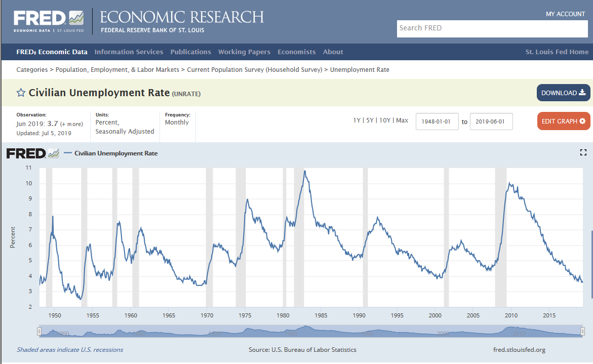
Task: Open the Information Services dropdown menu
Action: tap(129, 52)
